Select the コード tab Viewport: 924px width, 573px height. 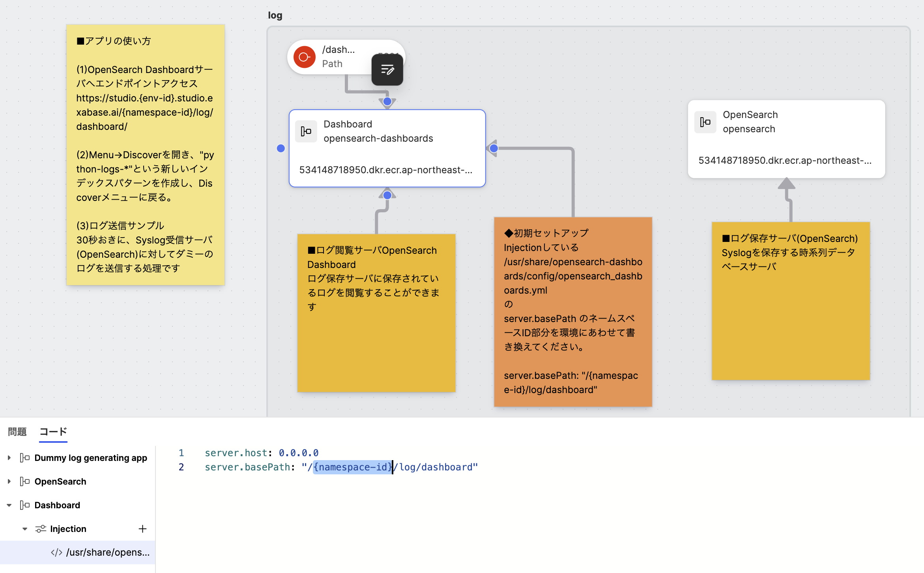(53, 432)
